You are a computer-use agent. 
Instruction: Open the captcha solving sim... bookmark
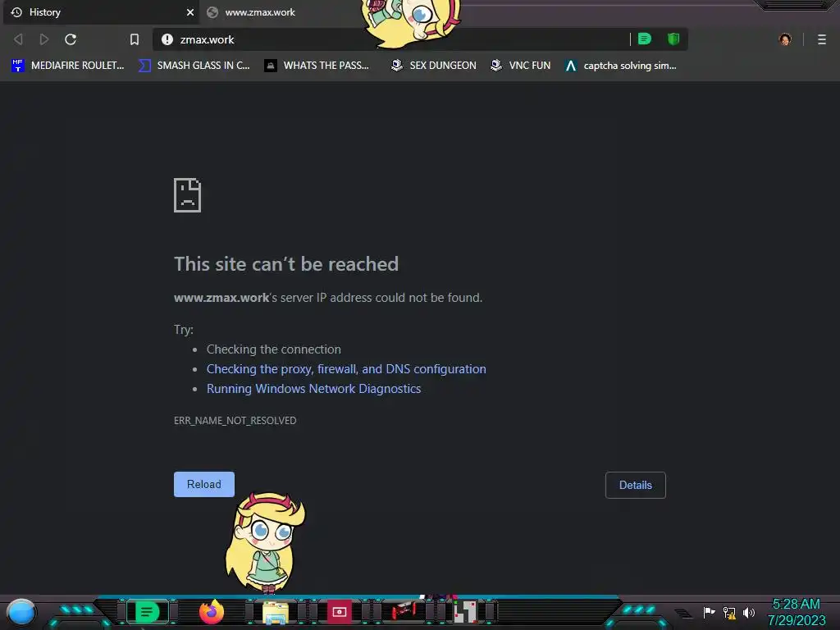pyautogui.click(x=621, y=66)
